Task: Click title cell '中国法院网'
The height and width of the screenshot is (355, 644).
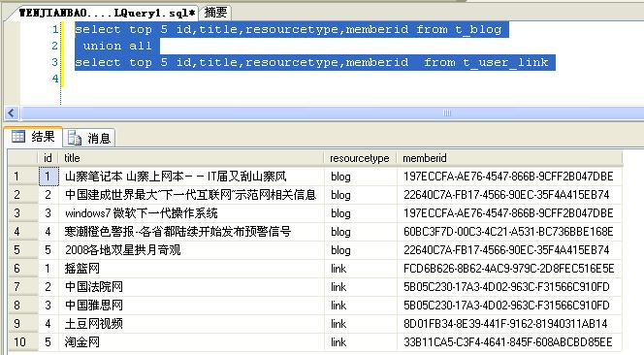Action: pos(191,287)
